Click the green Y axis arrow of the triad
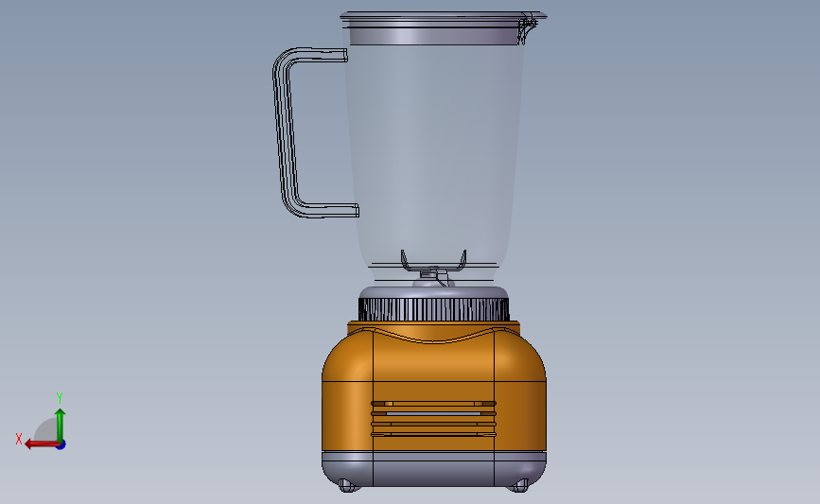820x504 pixels. [61, 426]
